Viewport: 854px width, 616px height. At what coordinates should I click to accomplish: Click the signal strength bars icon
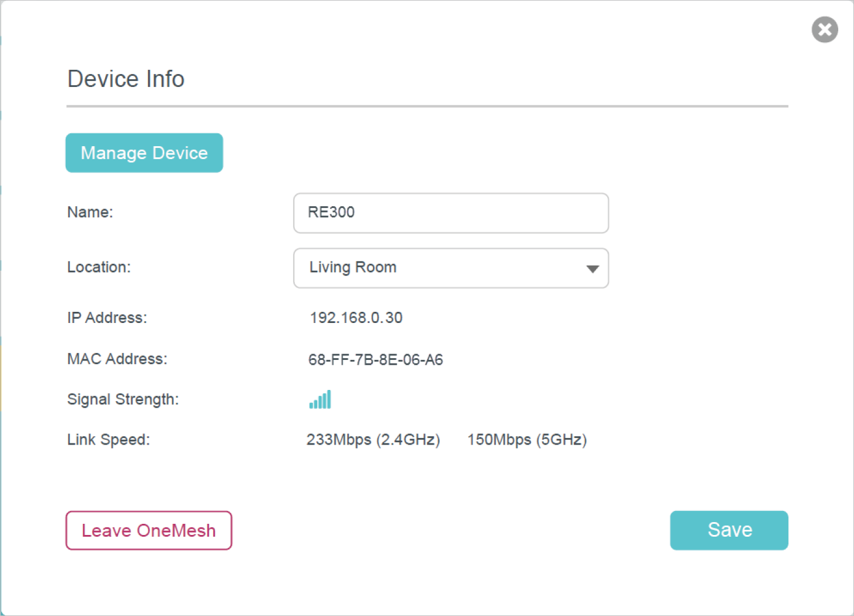(x=320, y=400)
